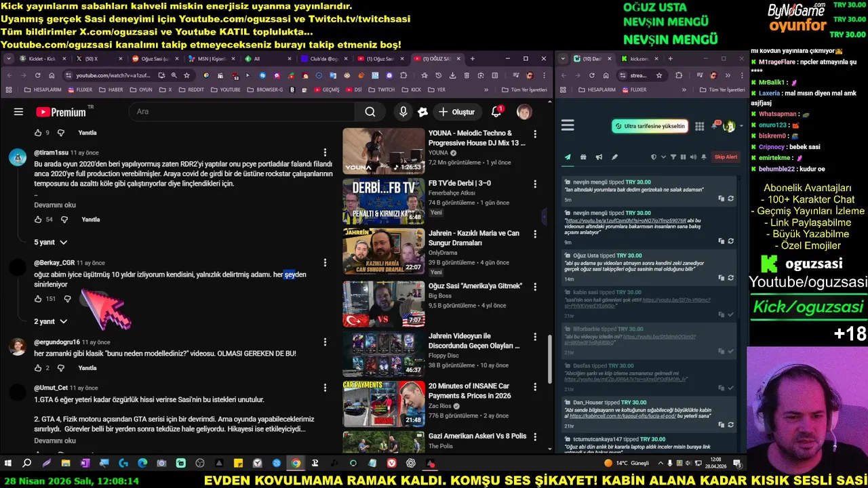Screen dimensions: 868x488
Task: Focus the YouTube Ara search field
Action: tap(241, 112)
